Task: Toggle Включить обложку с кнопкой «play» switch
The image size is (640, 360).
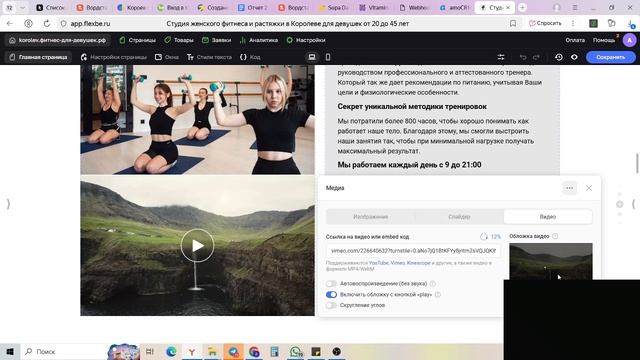Action: pyautogui.click(x=331, y=294)
